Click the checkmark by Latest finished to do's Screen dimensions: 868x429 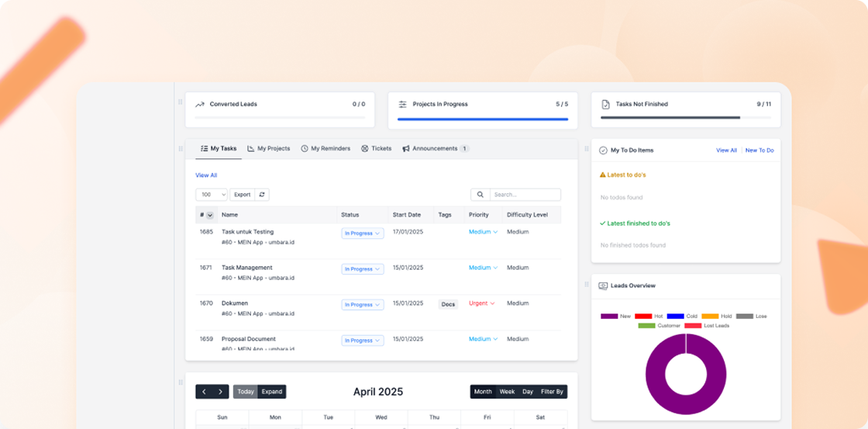coord(603,223)
